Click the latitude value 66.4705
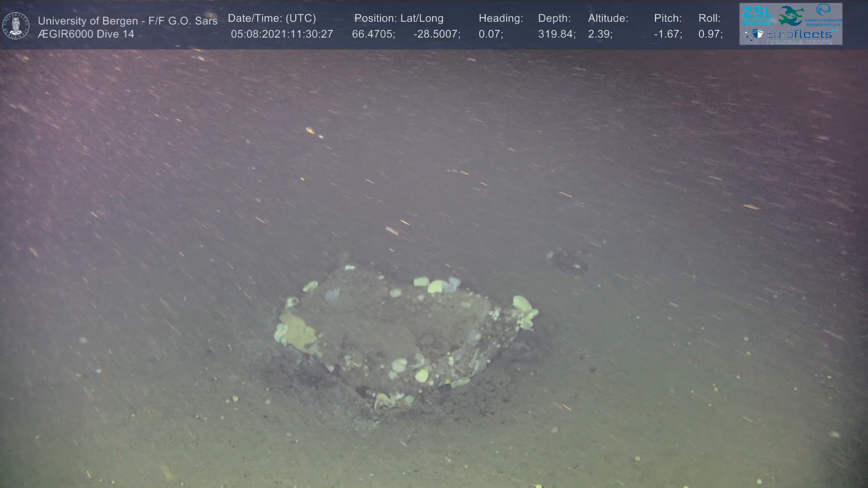 [373, 34]
